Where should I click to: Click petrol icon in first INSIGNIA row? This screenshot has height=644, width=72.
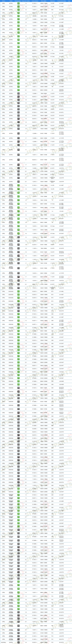[18, 314]
